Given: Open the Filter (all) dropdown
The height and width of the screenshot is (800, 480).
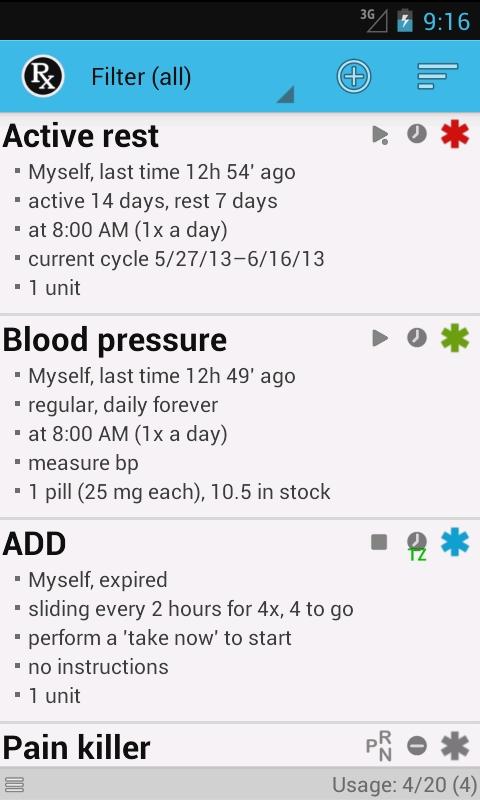Looking at the screenshot, I should pyautogui.click(x=191, y=78).
